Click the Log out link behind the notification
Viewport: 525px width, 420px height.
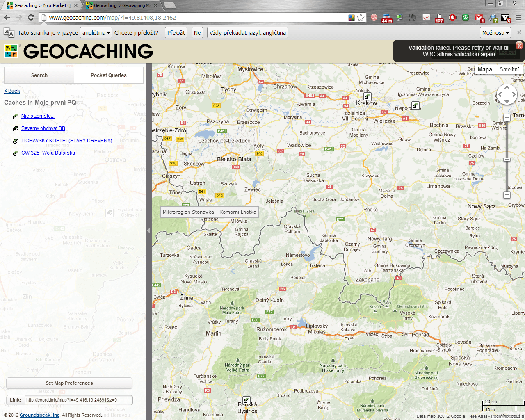[507, 52]
